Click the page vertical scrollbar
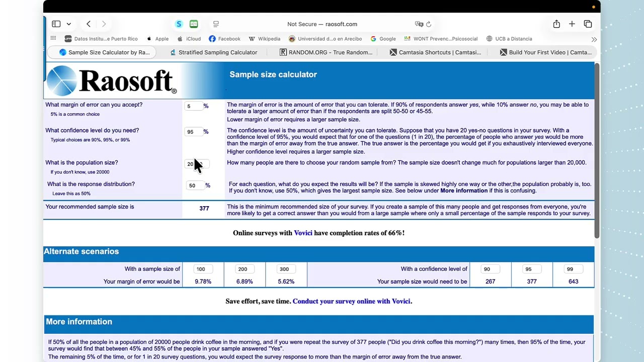This screenshot has height=362, width=644. tap(597, 151)
